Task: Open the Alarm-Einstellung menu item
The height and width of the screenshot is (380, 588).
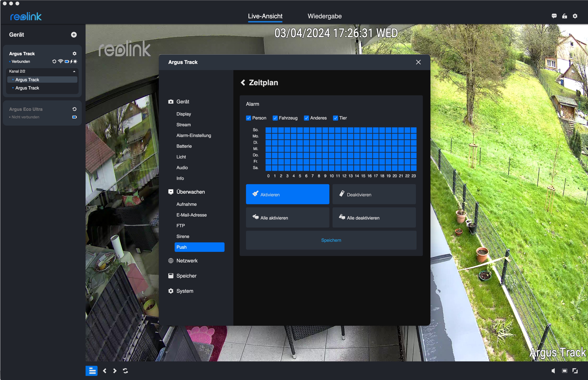Action: point(194,135)
